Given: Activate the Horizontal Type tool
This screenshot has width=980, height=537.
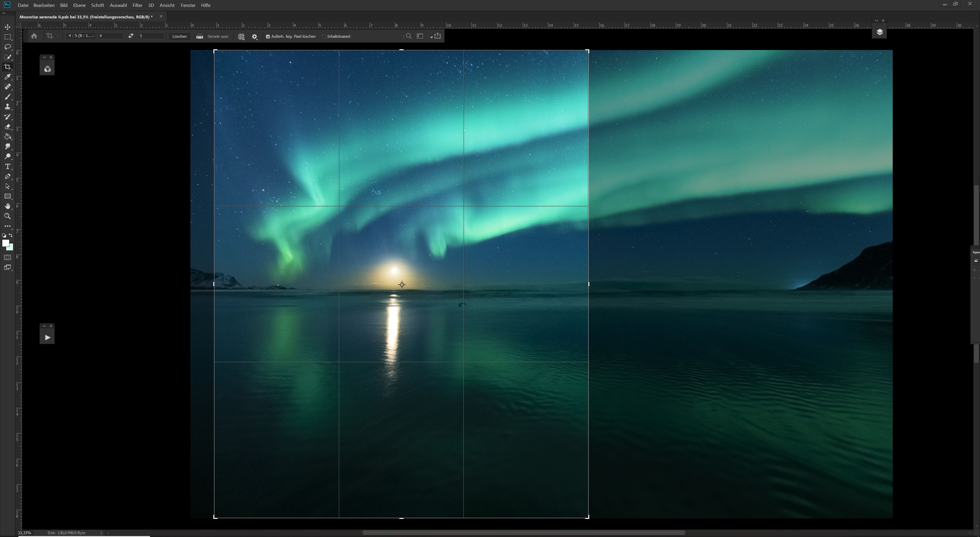Looking at the screenshot, I should [x=8, y=166].
